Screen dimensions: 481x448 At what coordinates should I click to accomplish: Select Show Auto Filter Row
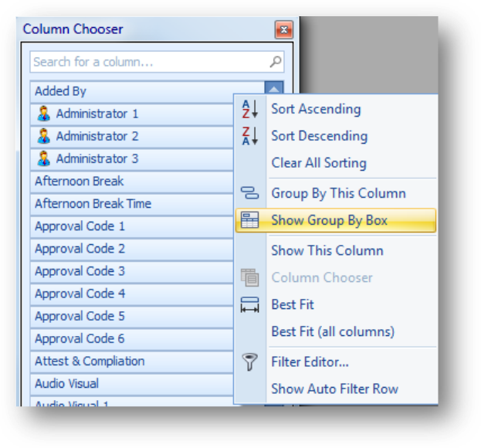[334, 389]
